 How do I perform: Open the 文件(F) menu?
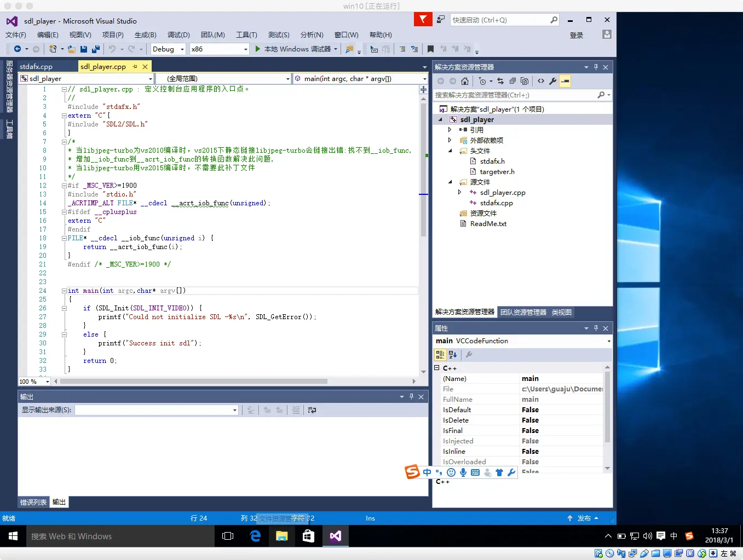click(x=16, y=35)
